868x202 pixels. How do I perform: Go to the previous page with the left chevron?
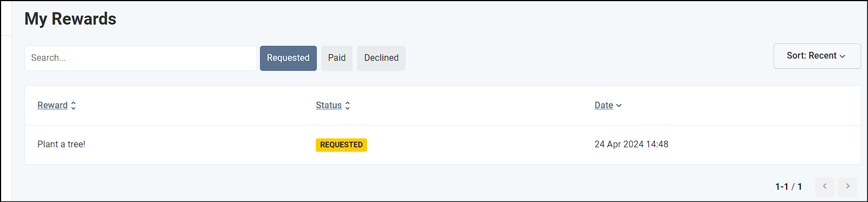coord(825,186)
